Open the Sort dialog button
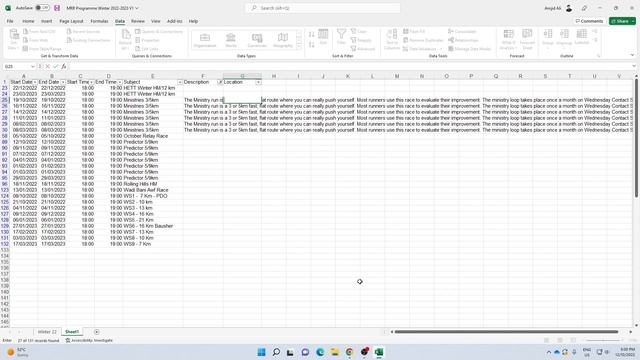The width and height of the screenshot is (640, 360). tap(323, 37)
